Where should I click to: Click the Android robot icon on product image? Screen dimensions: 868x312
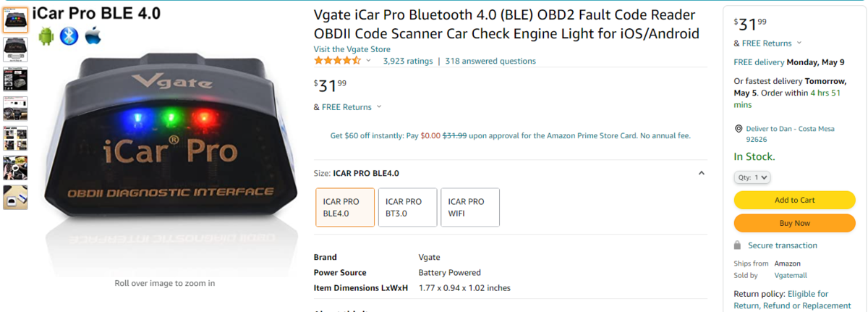coord(46,35)
